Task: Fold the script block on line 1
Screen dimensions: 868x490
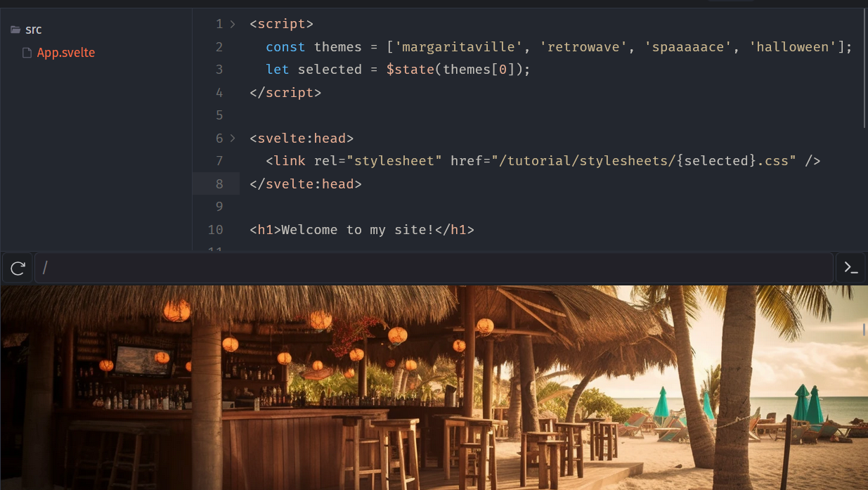Action: [x=233, y=24]
